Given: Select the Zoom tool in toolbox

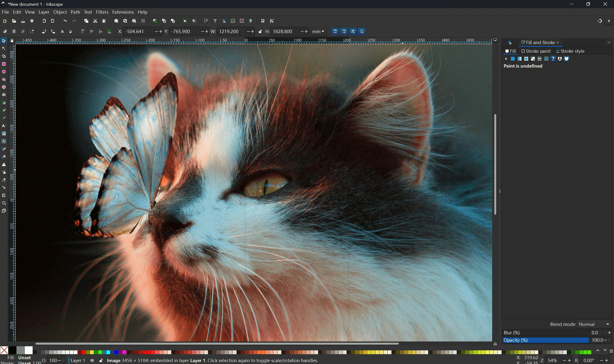Looking at the screenshot, I should 4,203.
